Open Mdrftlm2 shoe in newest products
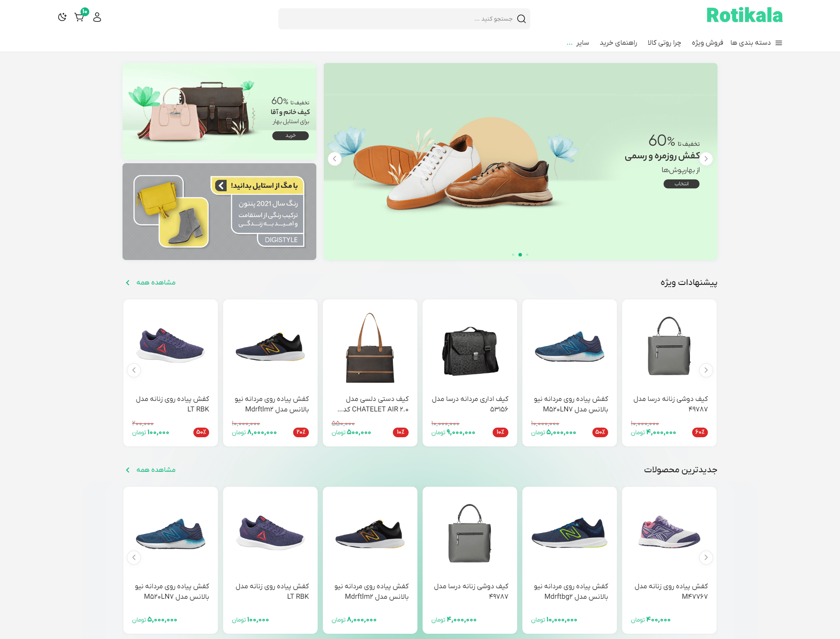 pyautogui.click(x=370, y=534)
